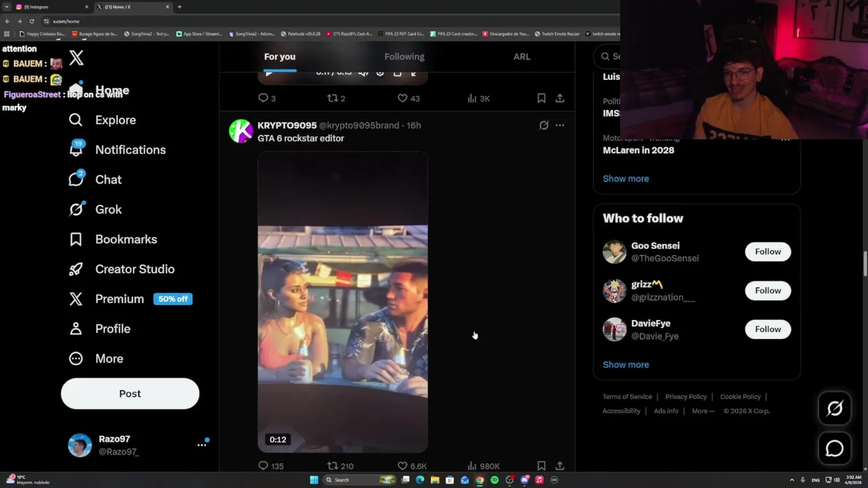Click Show more under Who to follow
The image size is (868, 488).
pyautogui.click(x=626, y=365)
